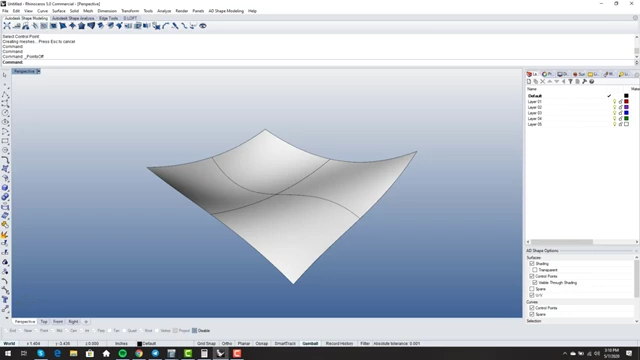Toggle Surfaces Control Points checkbox

click(x=532, y=276)
